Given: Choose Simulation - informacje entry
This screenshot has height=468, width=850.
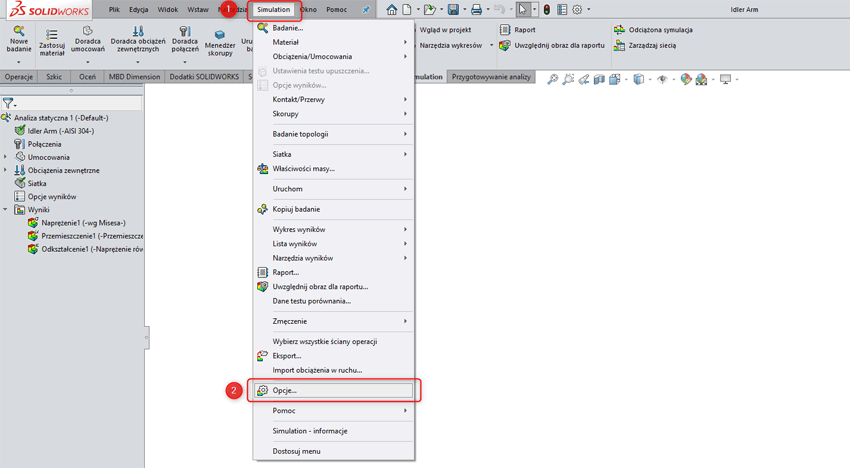Looking at the screenshot, I should pyautogui.click(x=333, y=431).
